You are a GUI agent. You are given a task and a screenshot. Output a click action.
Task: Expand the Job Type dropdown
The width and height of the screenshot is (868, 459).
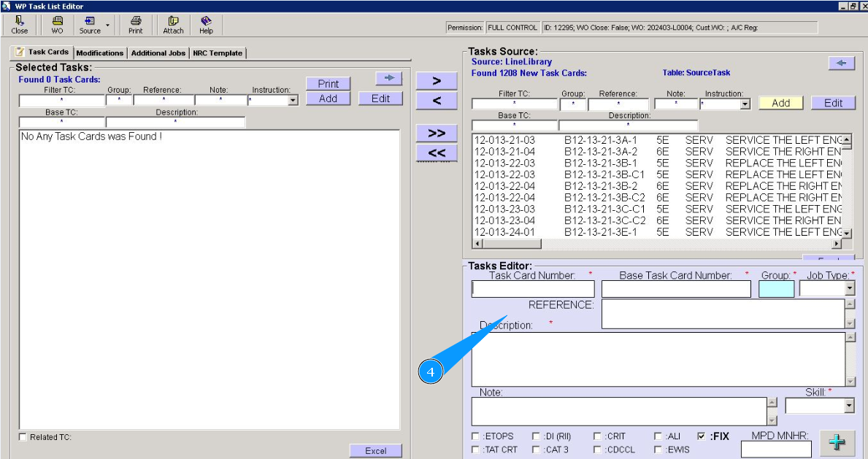tap(849, 289)
